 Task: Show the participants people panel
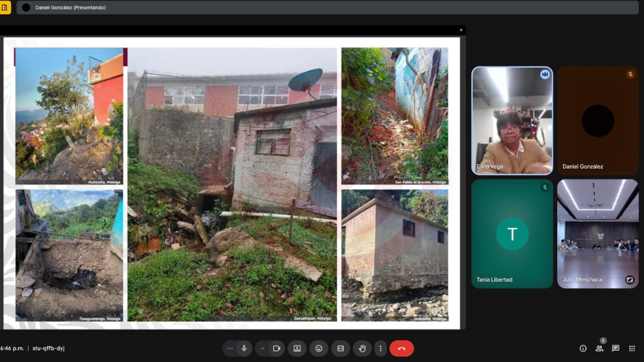[x=599, y=349]
